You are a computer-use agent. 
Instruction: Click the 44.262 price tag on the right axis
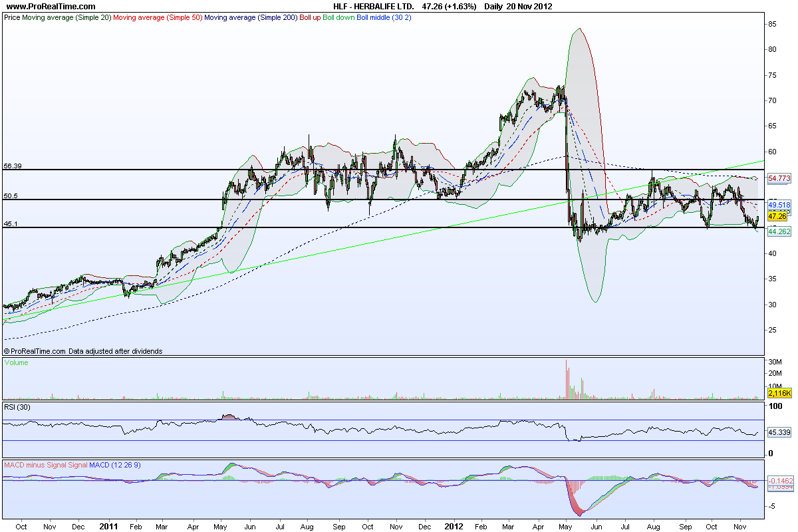[x=779, y=231]
